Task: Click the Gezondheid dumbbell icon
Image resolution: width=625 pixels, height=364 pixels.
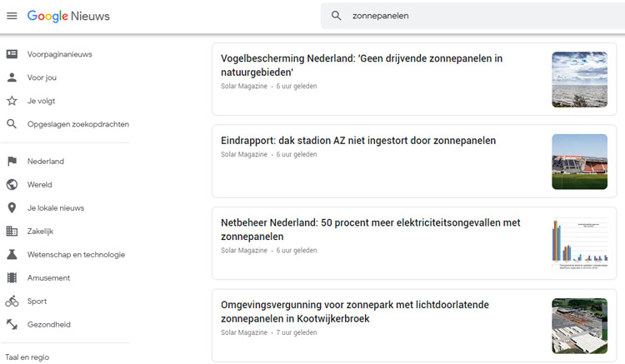Action: (x=12, y=324)
